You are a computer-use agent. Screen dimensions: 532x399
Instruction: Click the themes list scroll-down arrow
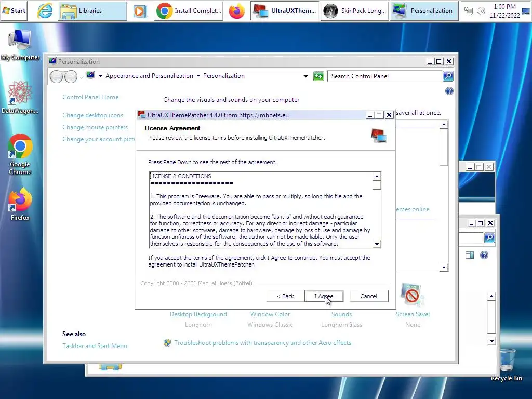[444, 268]
